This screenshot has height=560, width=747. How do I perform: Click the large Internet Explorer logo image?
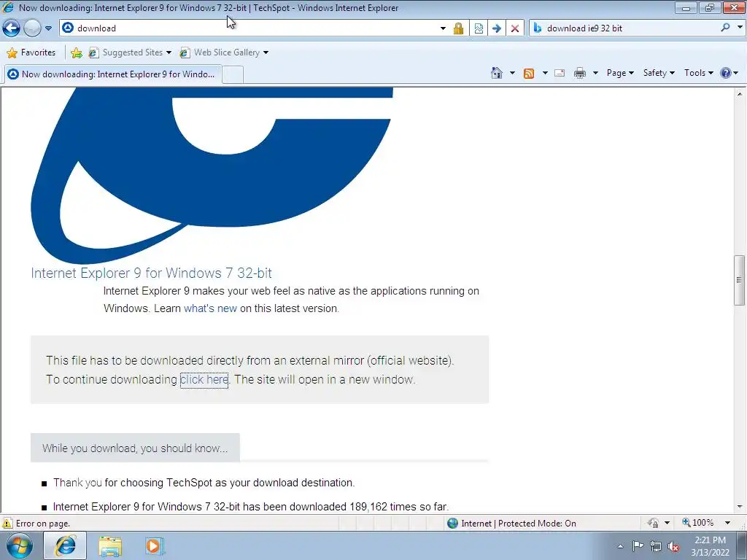(212, 175)
